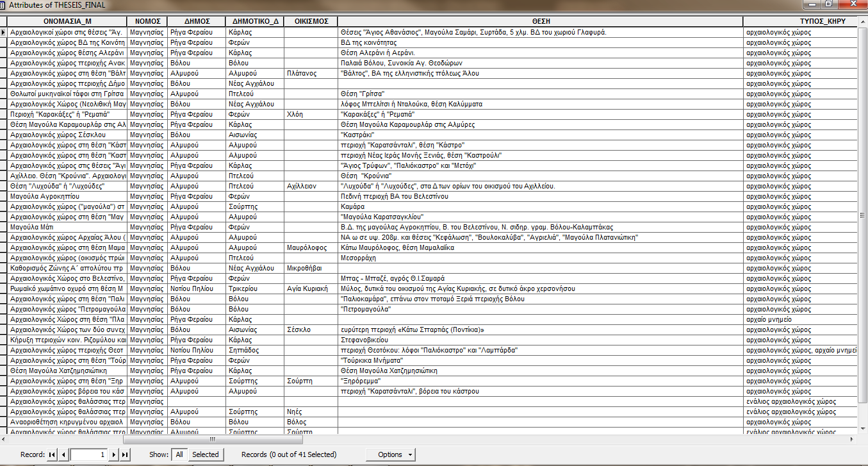This screenshot has height=466, width=868.
Task: Click the Σηπιάδος cell
Action: click(x=255, y=350)
